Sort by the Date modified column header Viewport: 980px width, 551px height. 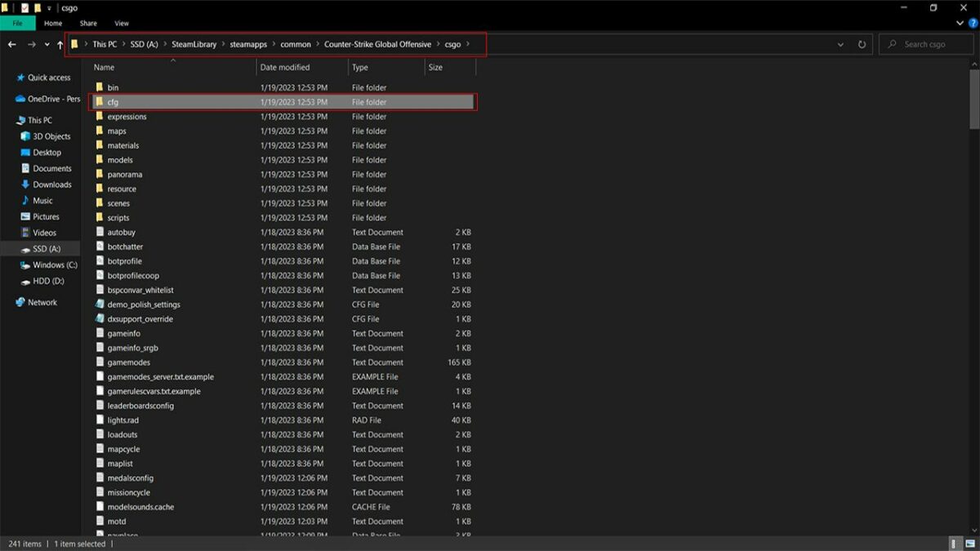(x=285, y=67)
